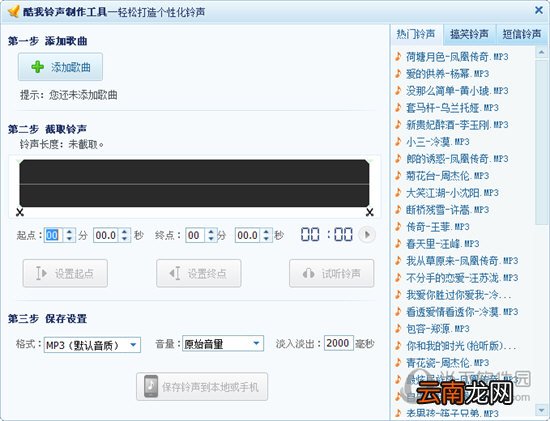Click the 起点 seconds input field
The image size is (550, 421).
107,235
